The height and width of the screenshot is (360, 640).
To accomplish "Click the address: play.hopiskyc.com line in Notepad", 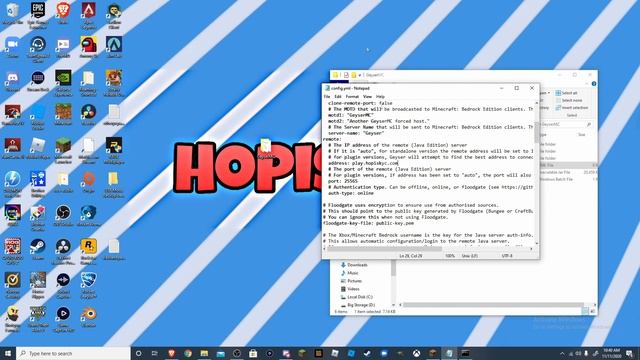I will tap(363, 163).
